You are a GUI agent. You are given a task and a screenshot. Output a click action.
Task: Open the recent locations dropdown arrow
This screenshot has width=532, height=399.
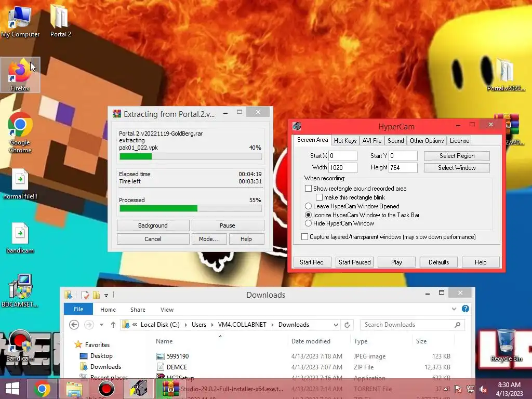[101, 325]
